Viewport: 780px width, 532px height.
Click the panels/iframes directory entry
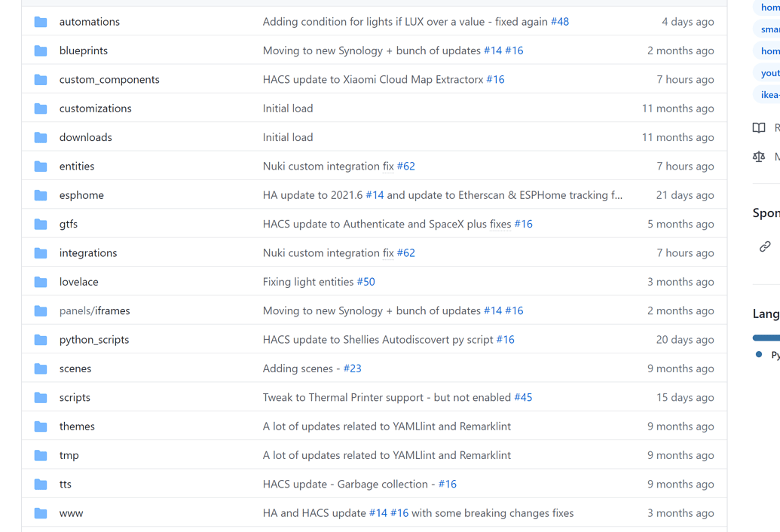(x=95, y=310)
